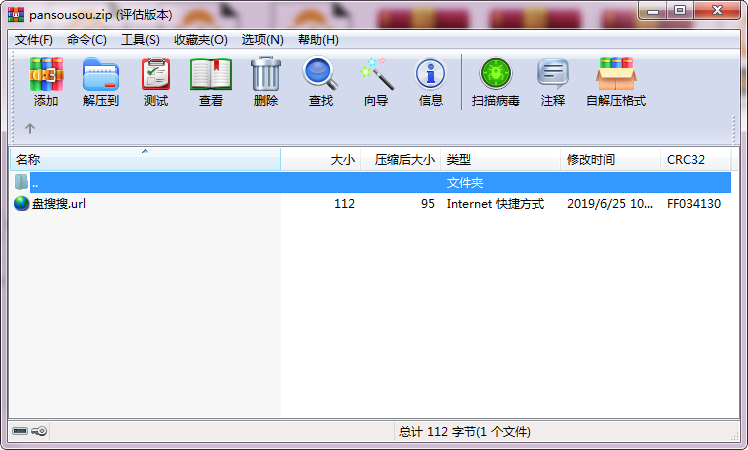
Task: Click the 文件夹 type cell
Action: tap(465, 182)
